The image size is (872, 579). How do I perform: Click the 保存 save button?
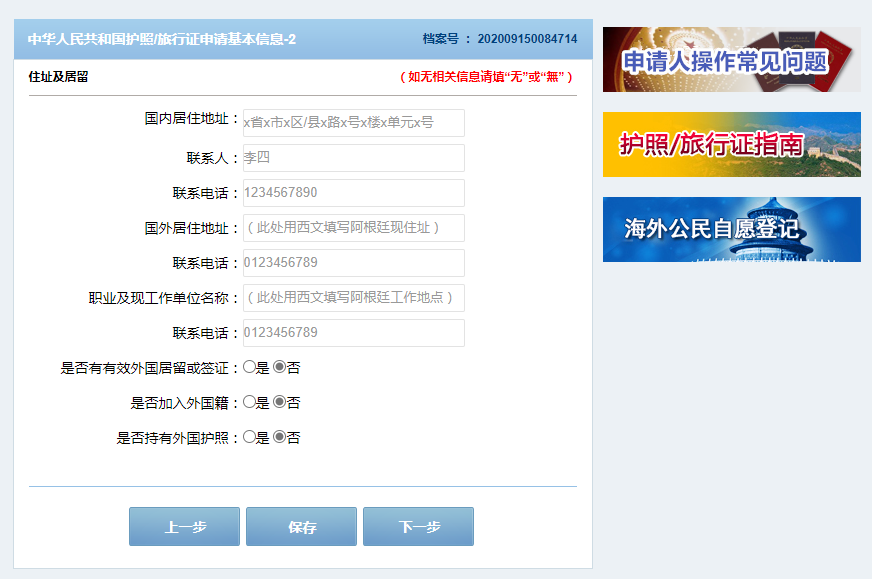coord(301,526)
